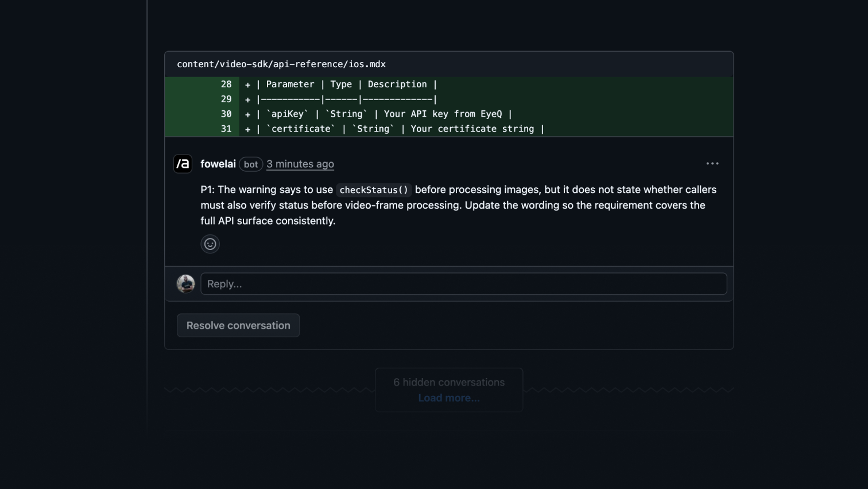Open the comment options three-dot menu
Image resolution: width=868 pixels, height=489 pixels.
pos(712,164)
